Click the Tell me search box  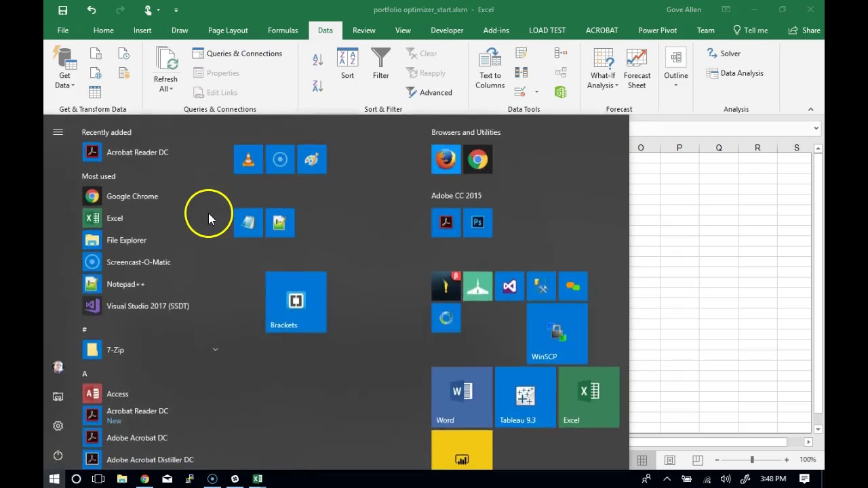click(x=750, y=30)
